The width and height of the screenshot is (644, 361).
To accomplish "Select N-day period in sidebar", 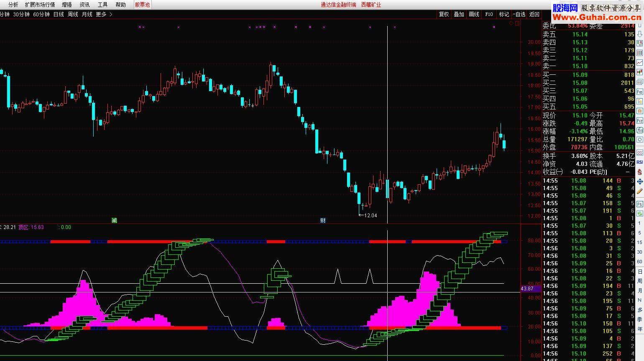I will point(640,300).
